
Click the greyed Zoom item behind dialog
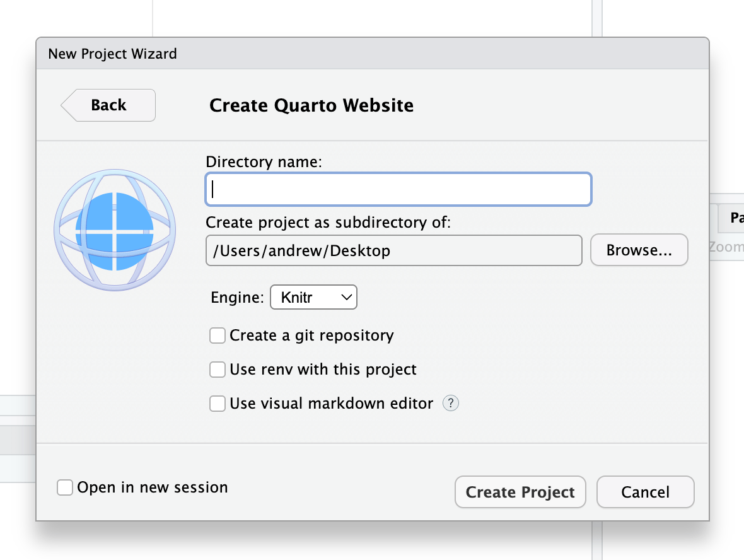[x=726, y=247]
